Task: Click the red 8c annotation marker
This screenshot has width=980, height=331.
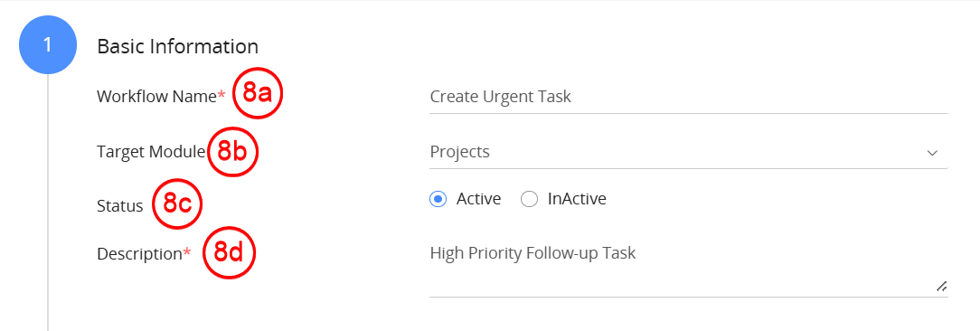Action: tap(177, 203)
